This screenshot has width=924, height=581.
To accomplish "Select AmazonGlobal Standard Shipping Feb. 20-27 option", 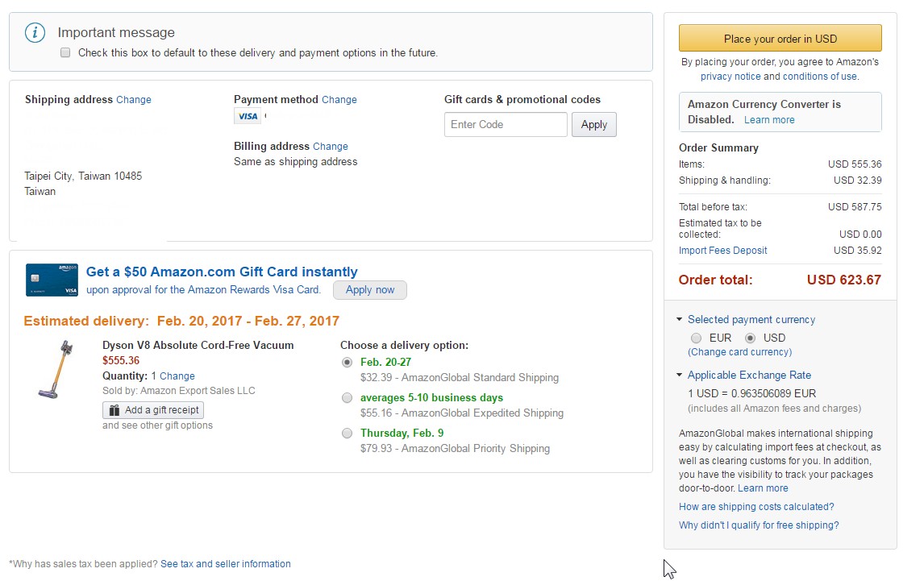I will [348, 363].
